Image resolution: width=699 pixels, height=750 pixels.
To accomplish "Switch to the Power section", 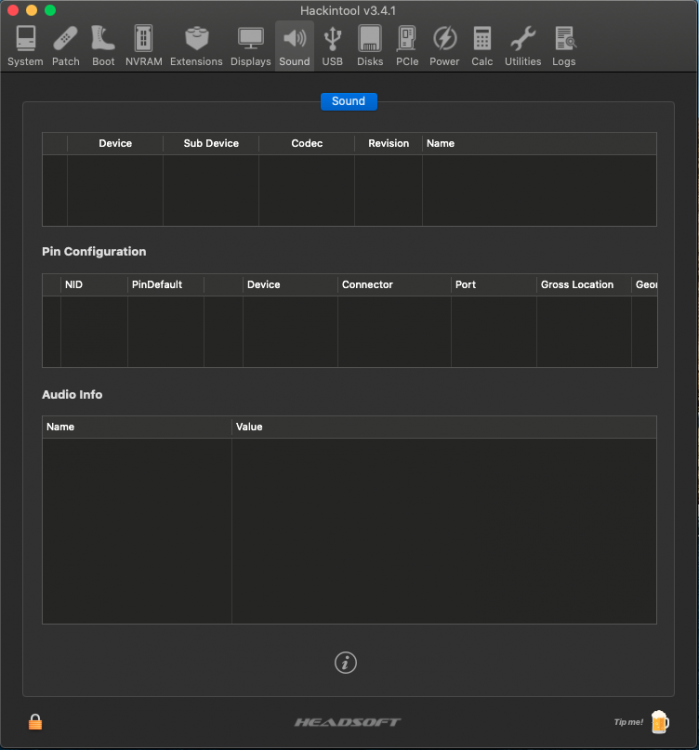I will [x=444, y=46].
